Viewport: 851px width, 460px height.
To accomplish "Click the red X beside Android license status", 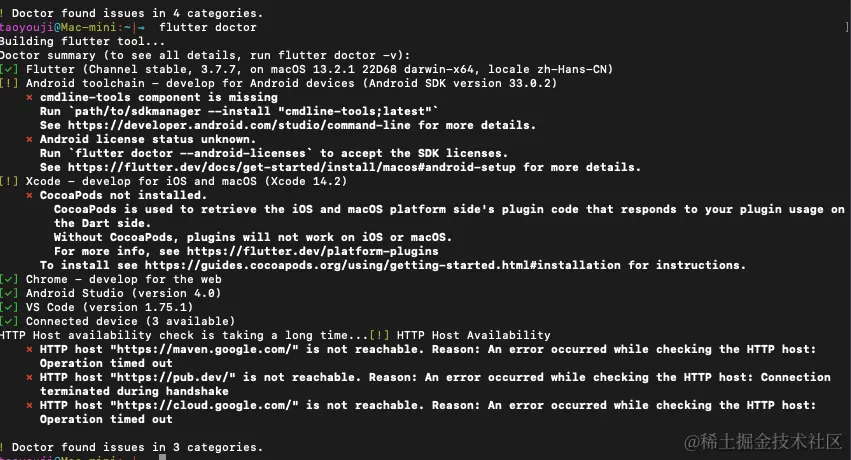I will 30,139.
